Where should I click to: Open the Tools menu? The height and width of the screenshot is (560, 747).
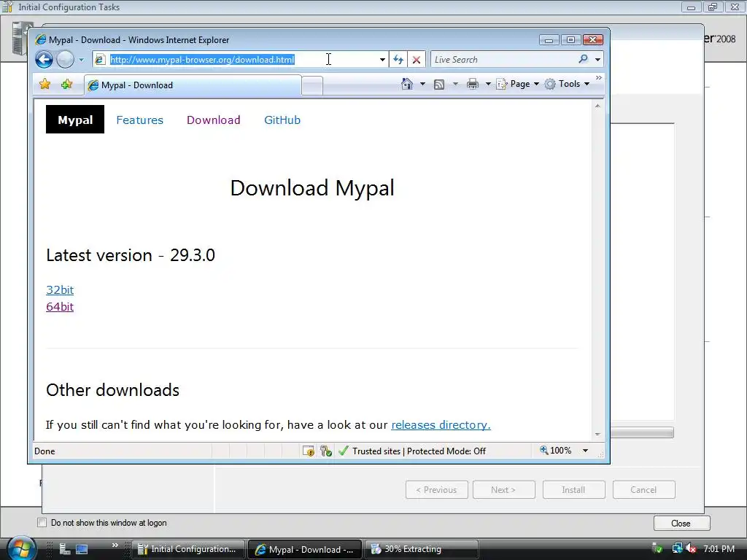[568, 84]
